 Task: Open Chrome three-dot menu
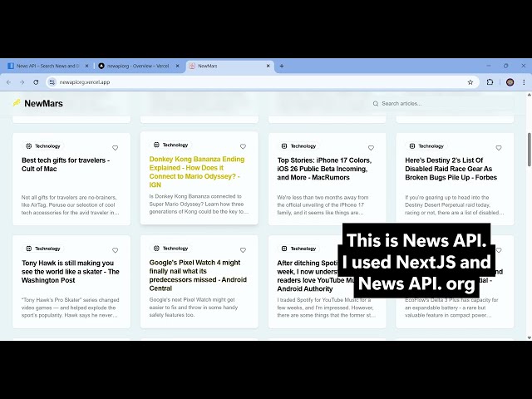[524, 82]
